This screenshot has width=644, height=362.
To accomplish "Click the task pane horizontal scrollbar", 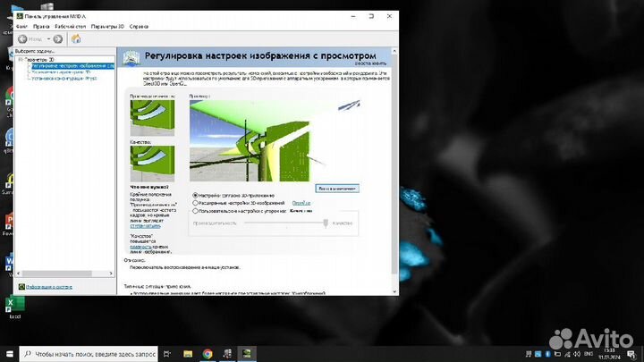I will [57, 274].
